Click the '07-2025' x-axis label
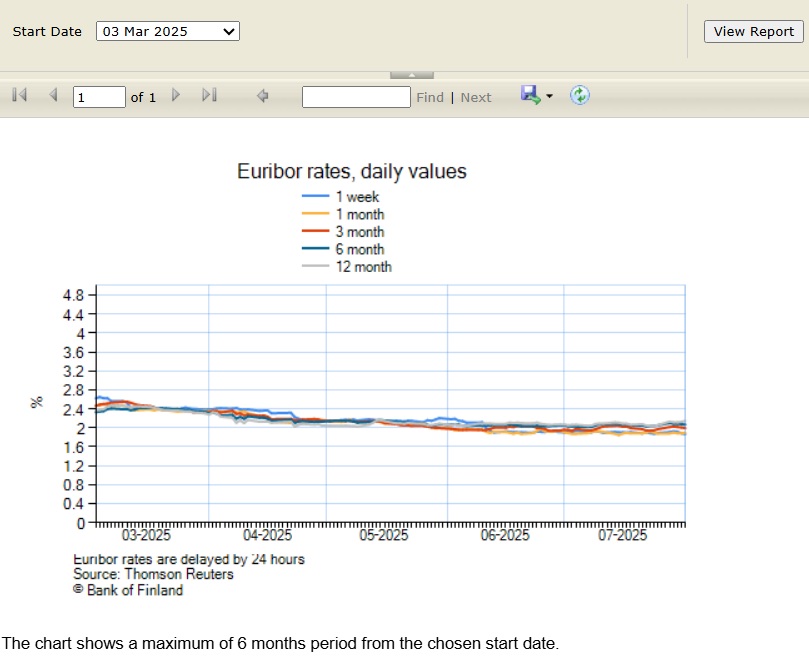The image size is (809, 656). [622, 535]
